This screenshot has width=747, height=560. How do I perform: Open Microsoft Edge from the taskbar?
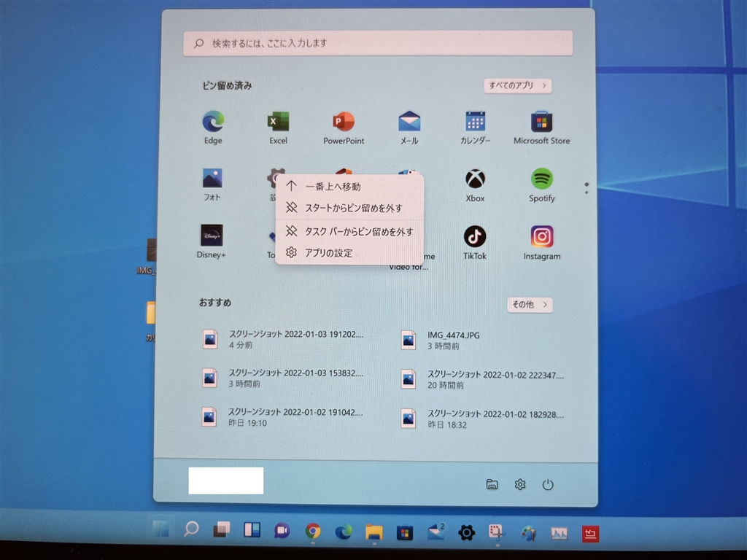(x=344, y=531)
